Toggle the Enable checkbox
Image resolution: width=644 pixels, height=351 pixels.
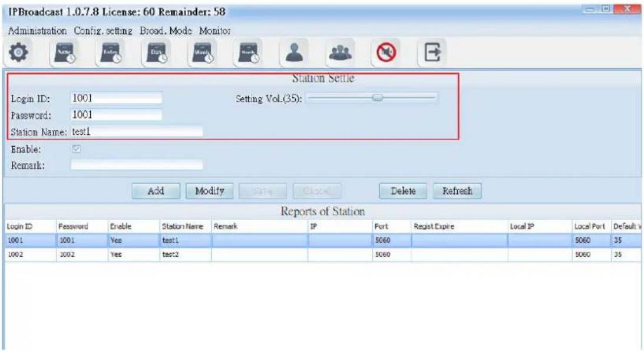pos(77,149)
